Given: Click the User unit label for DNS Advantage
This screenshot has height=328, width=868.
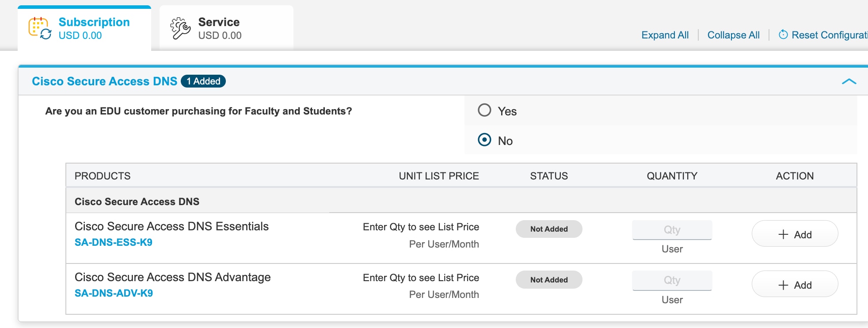Looking at the screenshot, I should (x=672, y=300).
